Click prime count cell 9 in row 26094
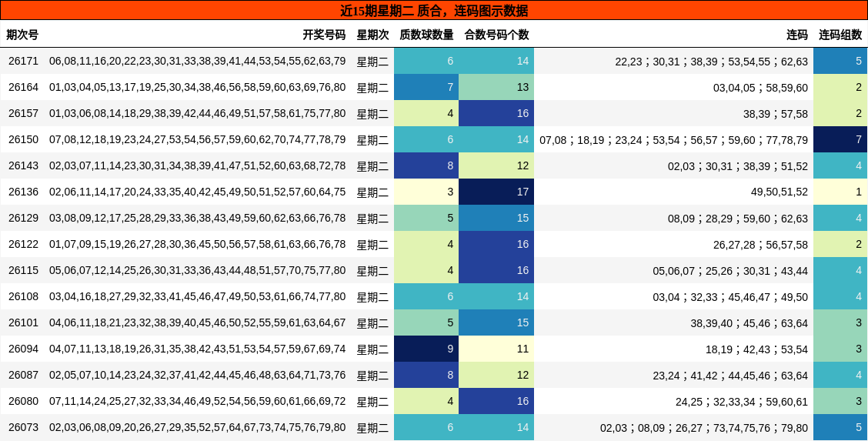The width and height of the screenshot is (868, 441). (x=426, y=349)
